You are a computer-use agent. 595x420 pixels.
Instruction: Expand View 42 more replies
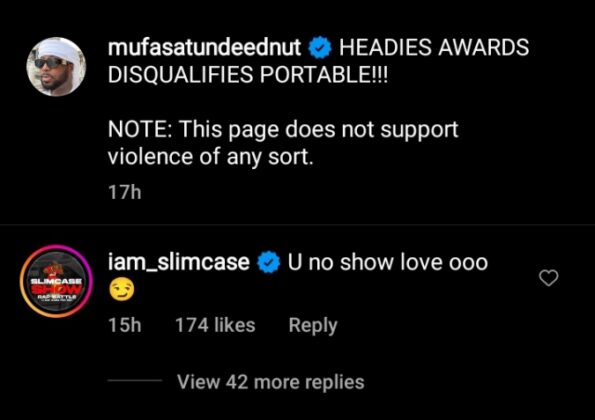(271, 382)
